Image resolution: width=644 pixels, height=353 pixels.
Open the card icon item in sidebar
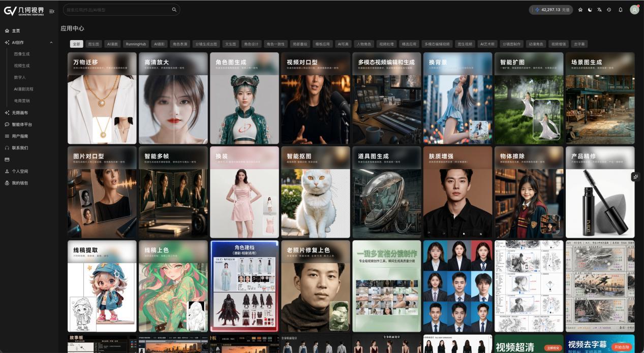(7, 159)
